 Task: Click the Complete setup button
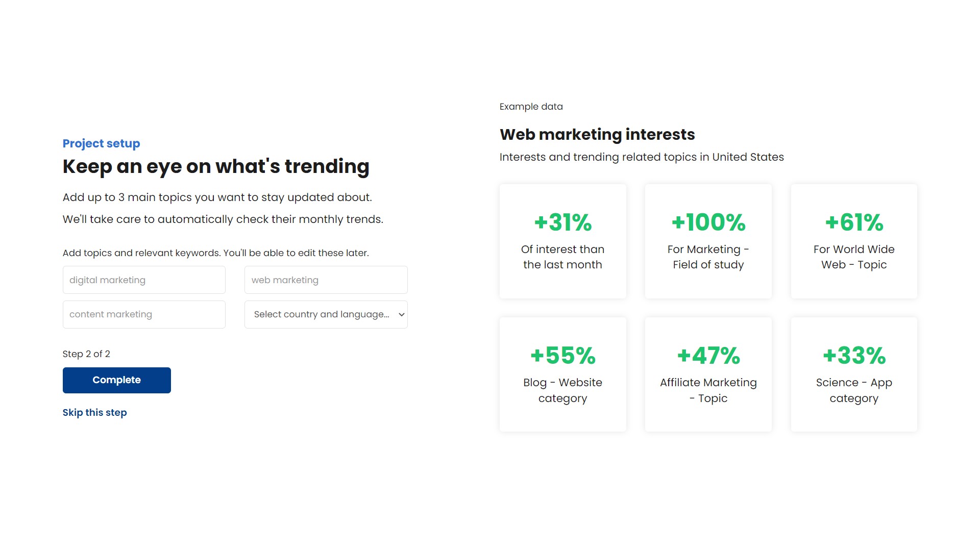116,380
